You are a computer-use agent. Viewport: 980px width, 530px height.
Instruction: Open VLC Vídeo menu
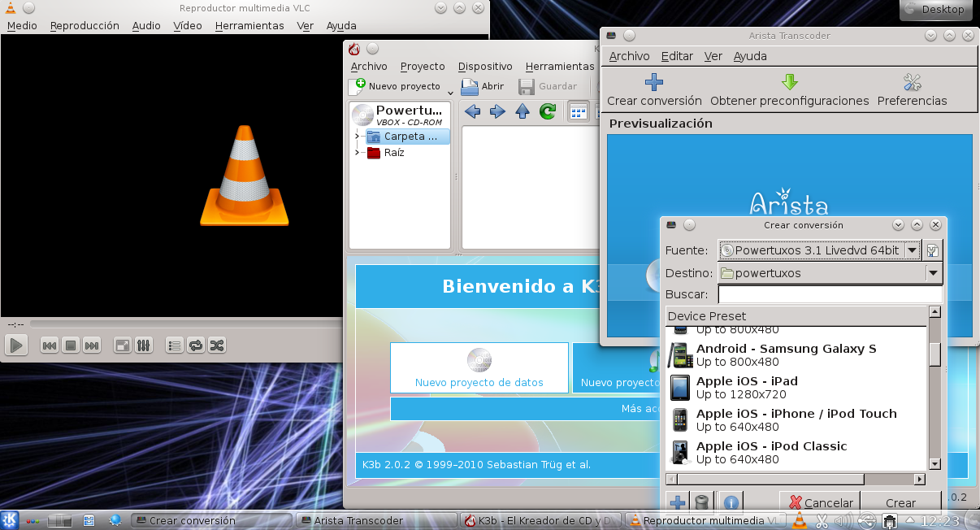point(188,25)
